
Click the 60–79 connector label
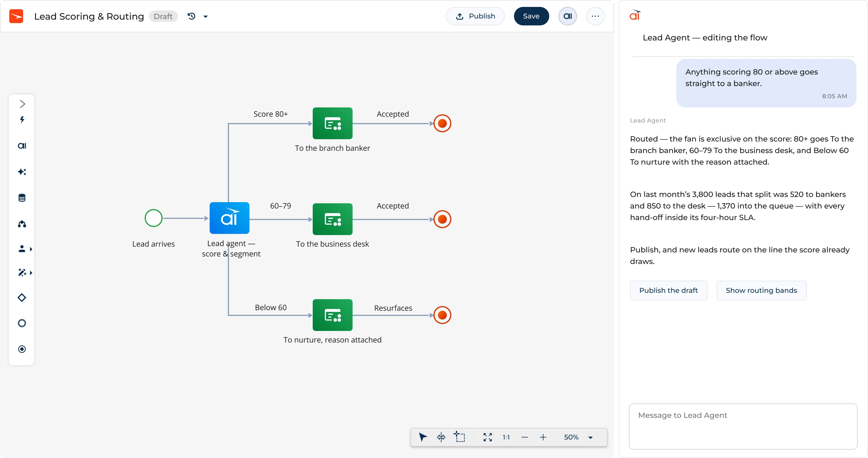pos(280,206)
